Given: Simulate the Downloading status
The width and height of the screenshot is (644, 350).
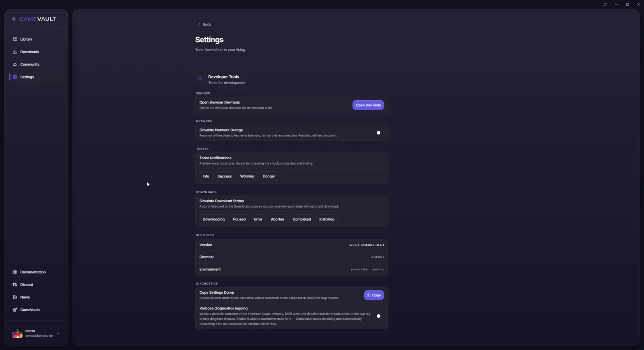Looking at the screenshot, I should click(x=213, y=219).
